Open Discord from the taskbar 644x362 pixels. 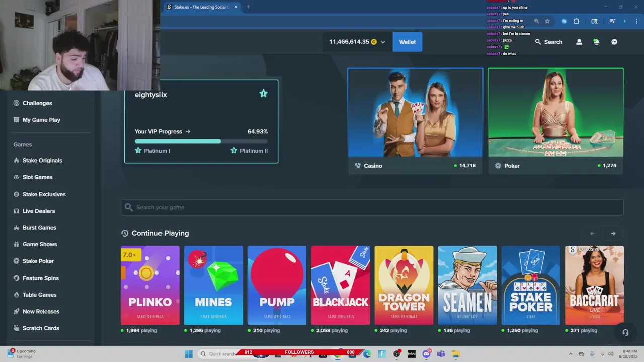427,354
